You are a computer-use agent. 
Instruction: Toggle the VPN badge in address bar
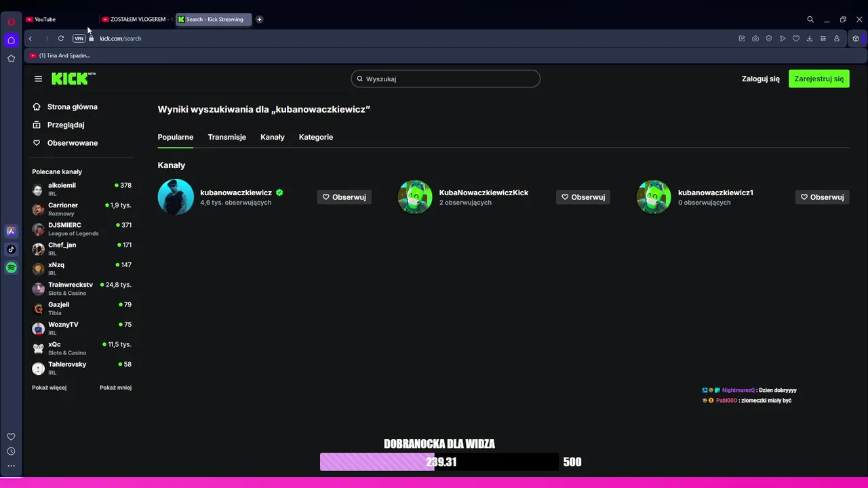point(79,39)
